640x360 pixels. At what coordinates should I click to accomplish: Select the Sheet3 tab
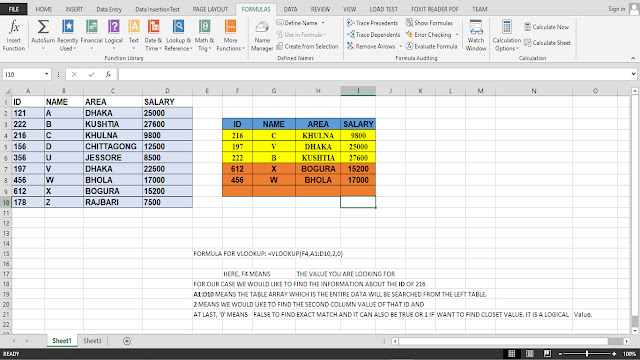coord(92,341)
